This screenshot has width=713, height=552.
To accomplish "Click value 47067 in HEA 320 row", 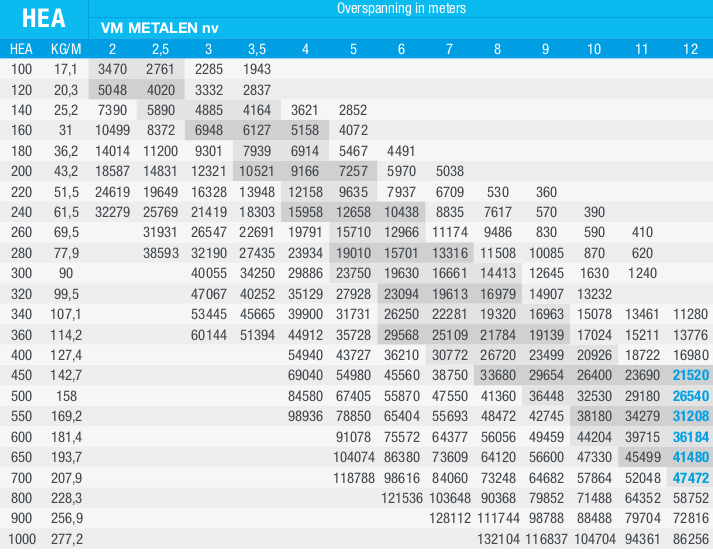I will [209, 294].
